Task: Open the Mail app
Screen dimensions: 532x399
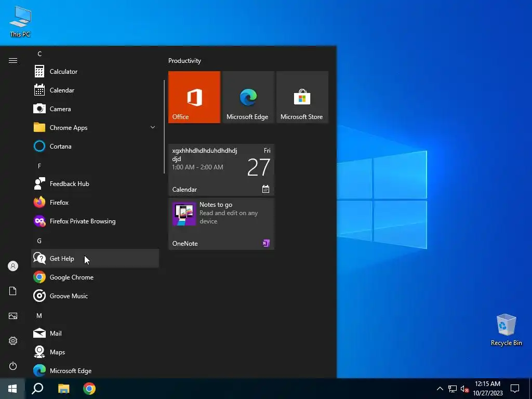Action: coord(95,334)
